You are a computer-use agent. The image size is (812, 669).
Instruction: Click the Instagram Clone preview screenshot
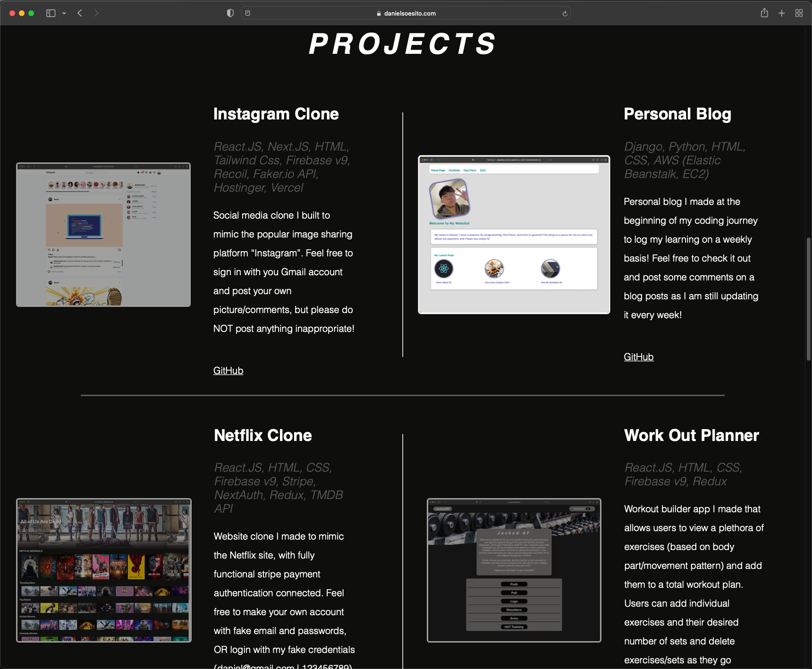pyautogui.click(x=103, y=234)
